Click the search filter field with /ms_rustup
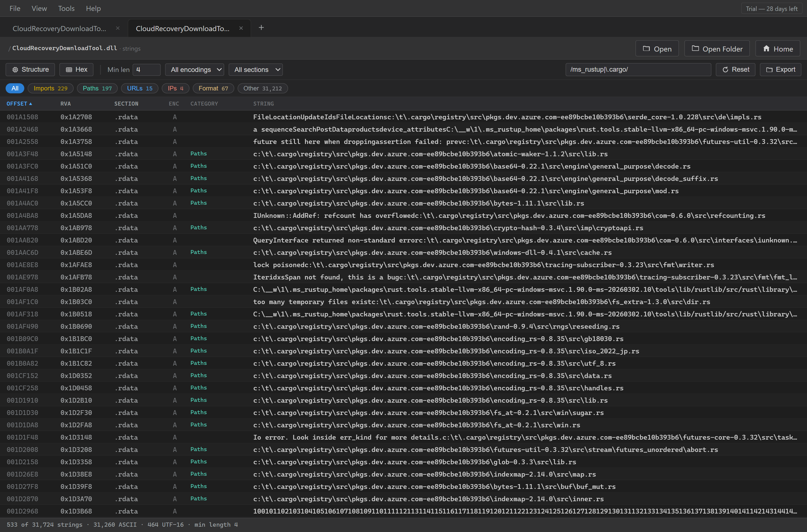Viewport: 807px width, 532px height. pyautogui.click(x=638, y=69)
